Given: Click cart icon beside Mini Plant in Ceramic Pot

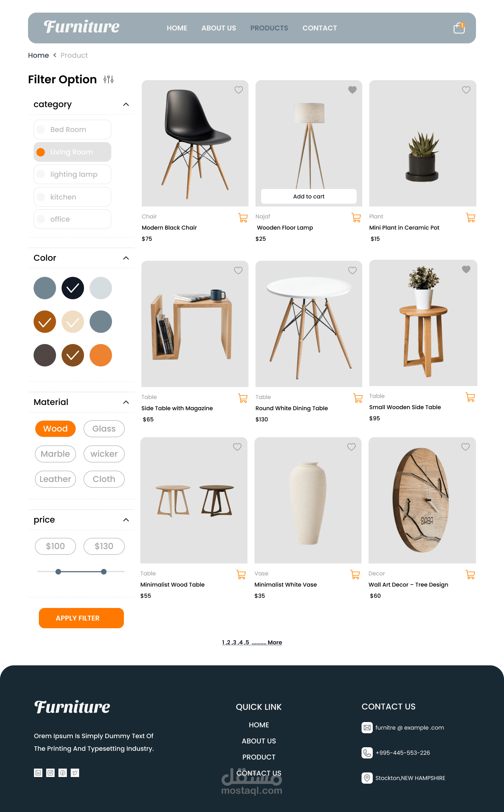Looking at the screenshot, I should click(471, 217).
